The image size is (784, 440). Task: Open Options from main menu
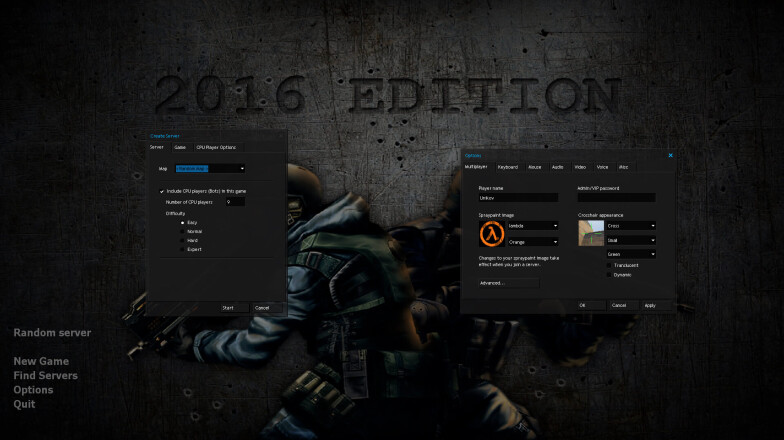click(x=33, y=390)
